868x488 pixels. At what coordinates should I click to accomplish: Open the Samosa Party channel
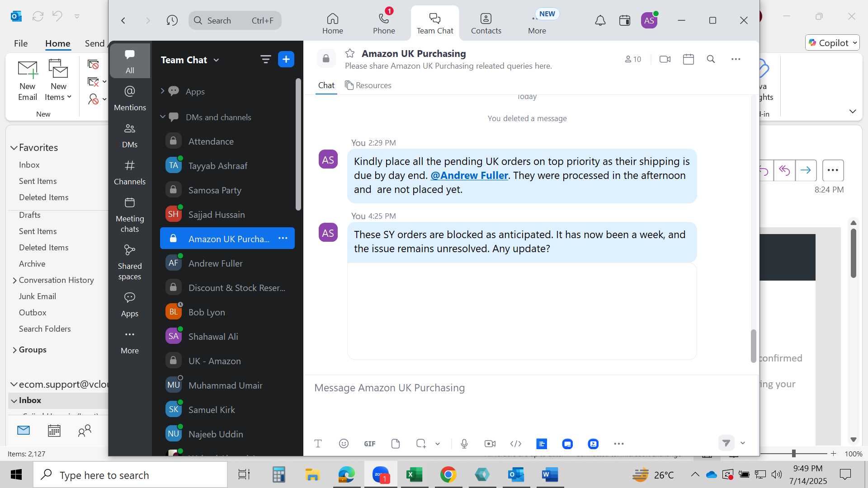(227, 190)
